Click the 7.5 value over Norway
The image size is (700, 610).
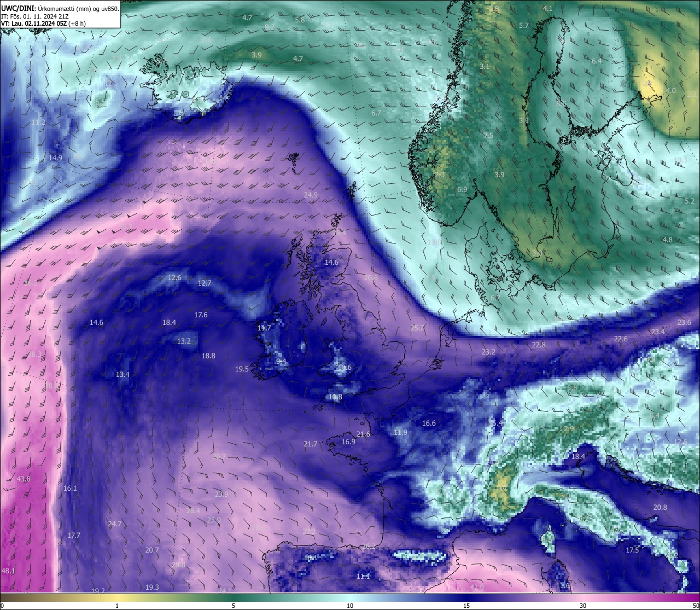(x=488, y=136)
